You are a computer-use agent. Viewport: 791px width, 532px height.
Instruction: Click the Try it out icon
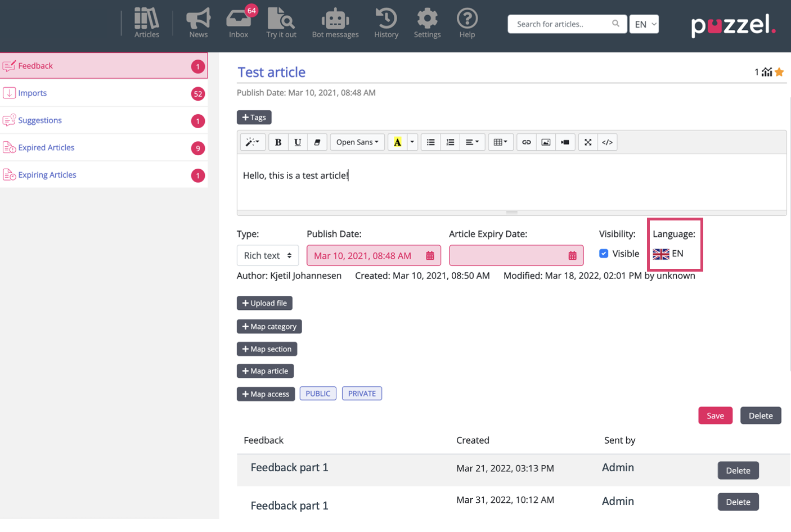point(281,23)
